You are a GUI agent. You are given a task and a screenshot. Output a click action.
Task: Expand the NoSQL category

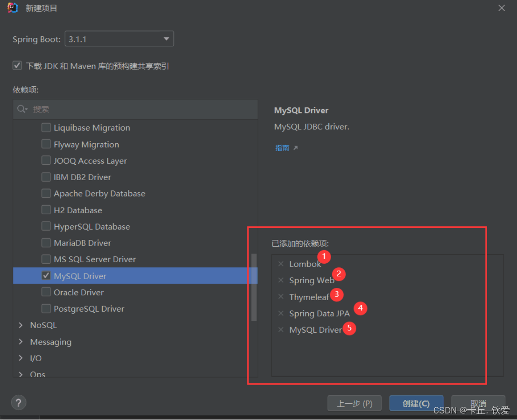pyautogui.click(x=21, y=325)
